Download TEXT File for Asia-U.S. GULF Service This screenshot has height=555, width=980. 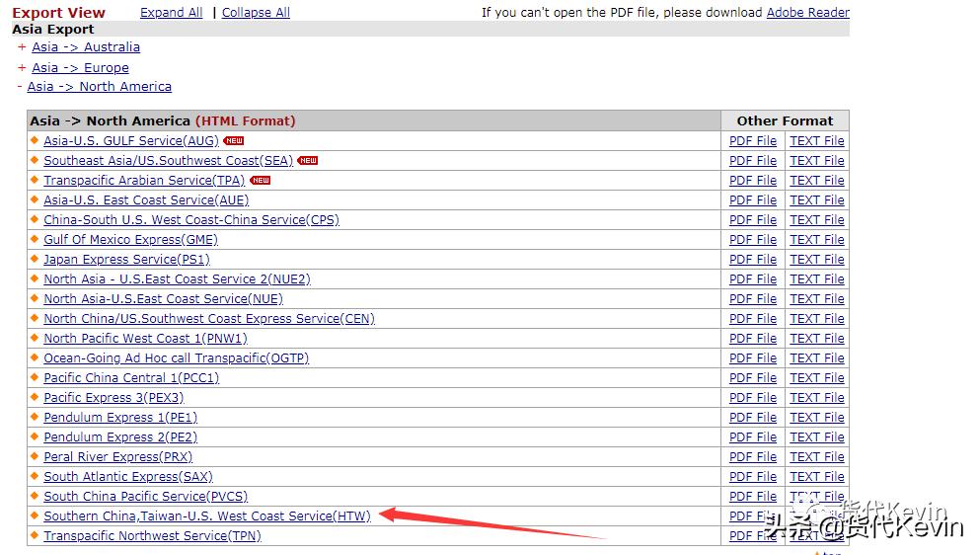pyautogui.click(x=817, y=141)
